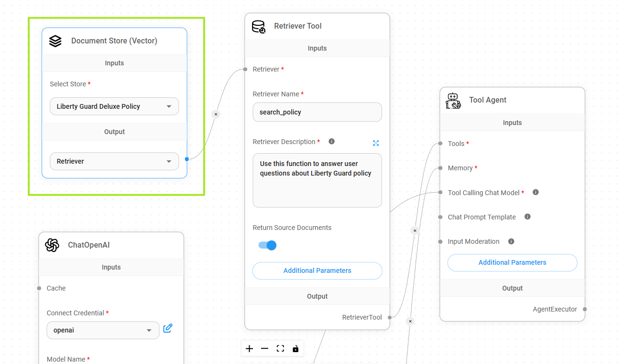Click the Retriever Name input field
619x364 pixels.
coord(317,112)
